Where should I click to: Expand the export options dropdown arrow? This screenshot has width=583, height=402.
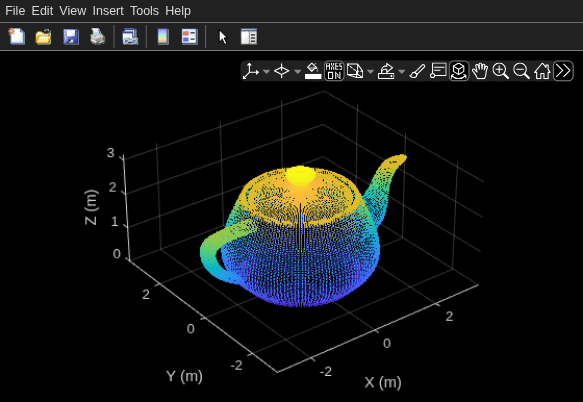(x=402, y=71)
